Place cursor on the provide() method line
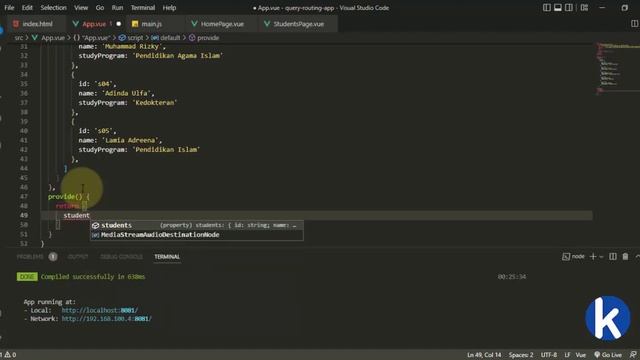This screenshot has width=640, height=360. [x=69, y=196]
